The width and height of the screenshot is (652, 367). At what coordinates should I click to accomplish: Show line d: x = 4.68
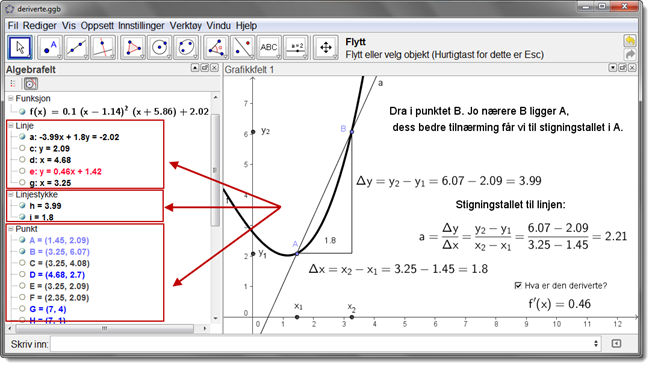(x=22, y=160)
